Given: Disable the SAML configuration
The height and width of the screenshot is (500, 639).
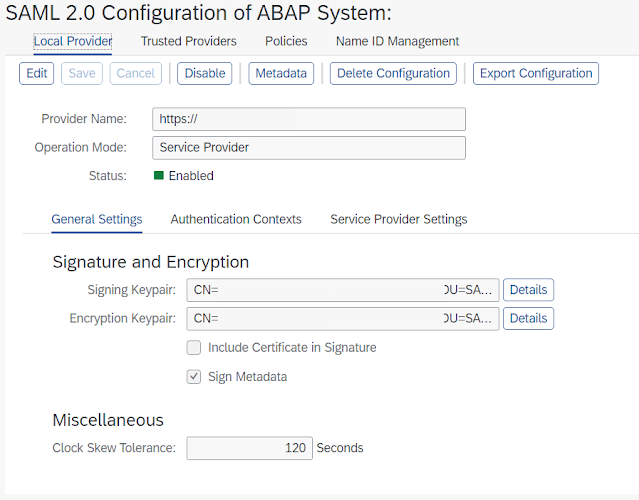Looking at the screenshot, I should 205,73.
